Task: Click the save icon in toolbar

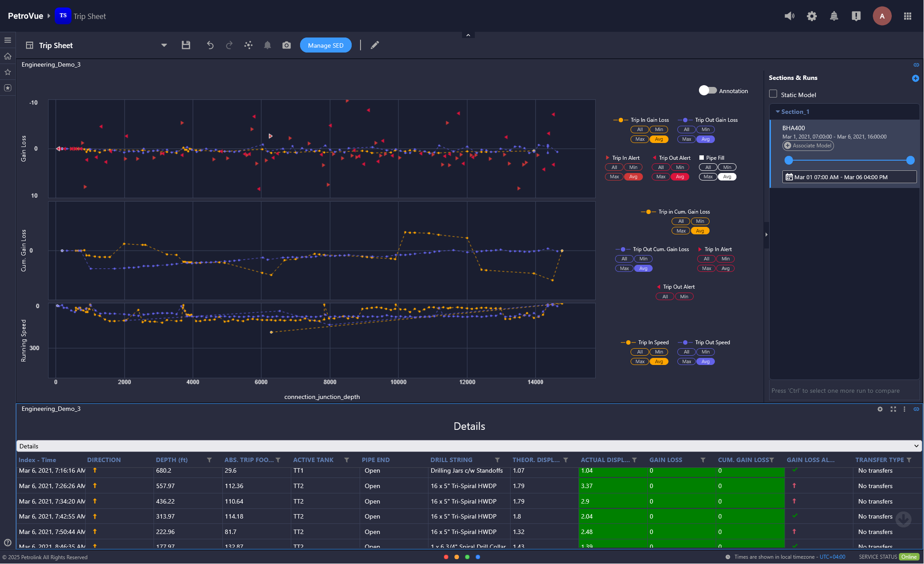Action: [x=186, y=45]
